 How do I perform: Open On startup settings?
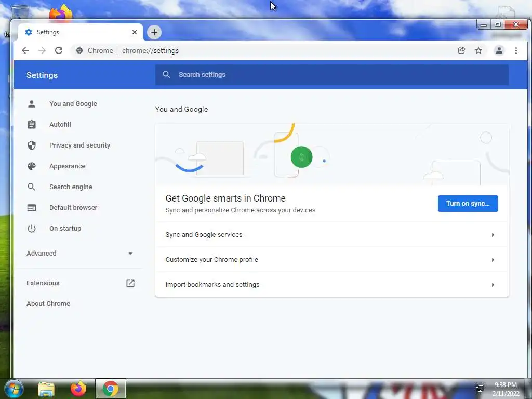pos(65,229)
